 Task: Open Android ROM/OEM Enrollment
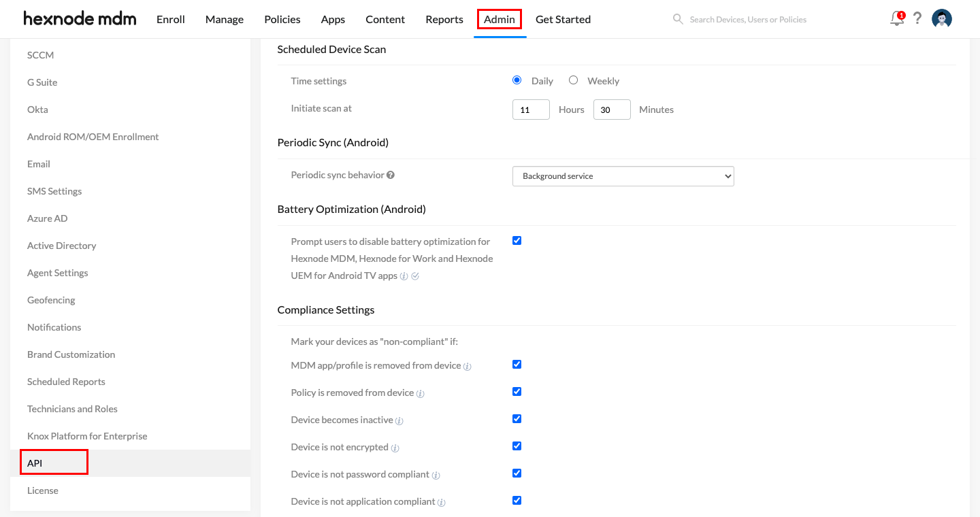pyautogui.click(x=93, y=137)
